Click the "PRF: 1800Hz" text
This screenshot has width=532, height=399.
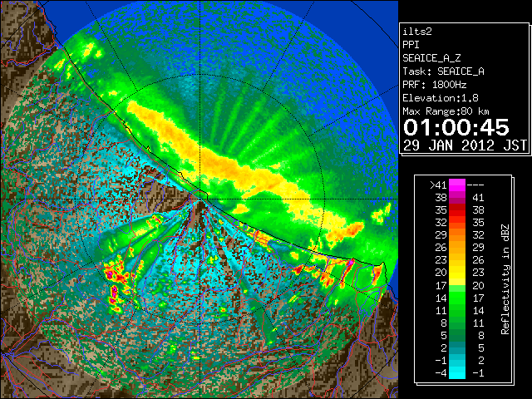435,85
